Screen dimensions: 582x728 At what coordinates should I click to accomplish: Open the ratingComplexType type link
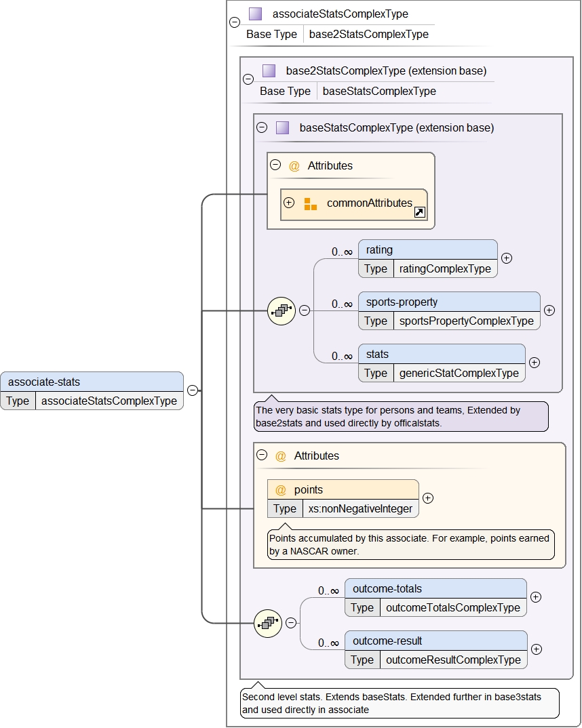tap(445, 269)
